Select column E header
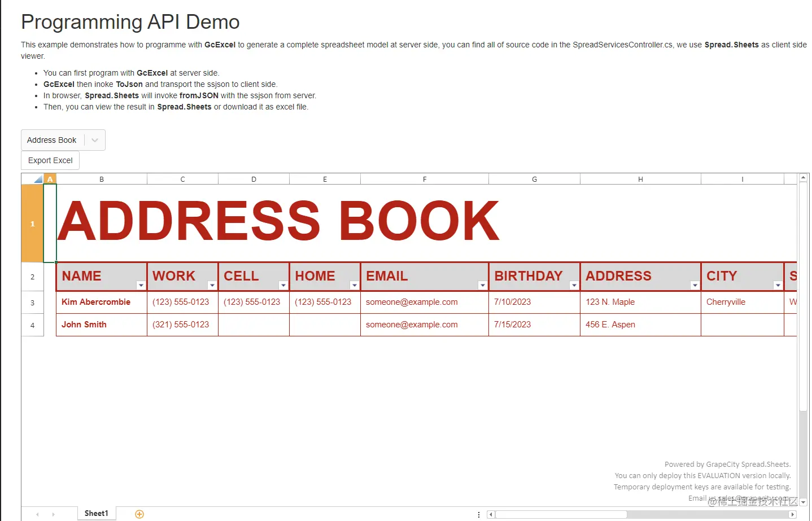Image resolution: width=812 pixels, height=521 pixels. click(x=325, y=179)
